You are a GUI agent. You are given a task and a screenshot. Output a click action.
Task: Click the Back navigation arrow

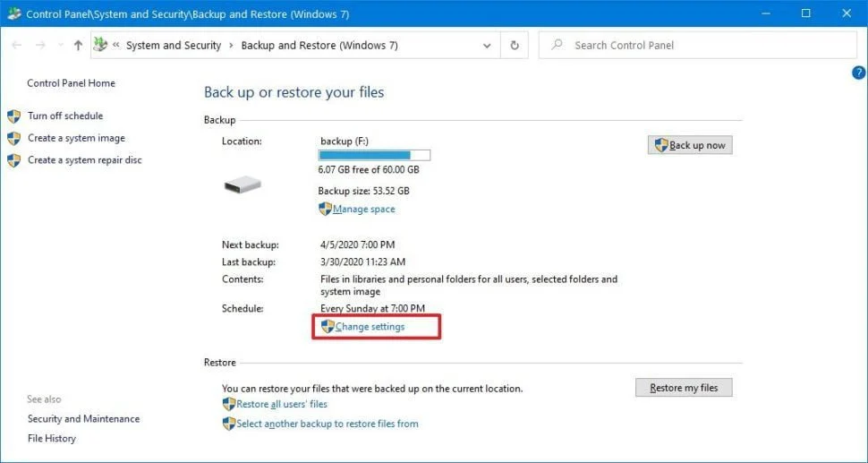coord(15,45)
